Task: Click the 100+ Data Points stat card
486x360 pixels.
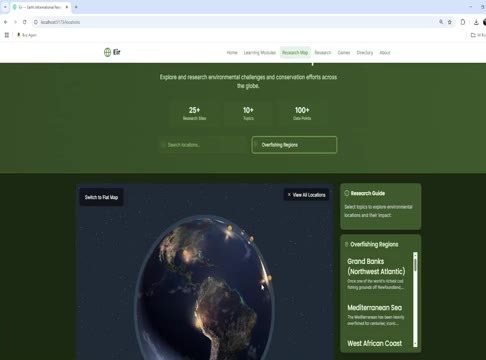Action: pyautogui.click(x=302, y=114)
